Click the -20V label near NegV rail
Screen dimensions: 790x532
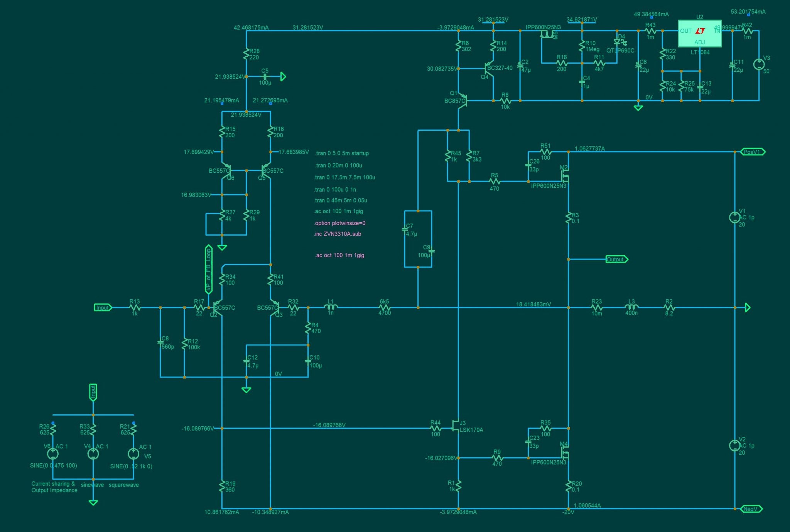coord(568,512)
